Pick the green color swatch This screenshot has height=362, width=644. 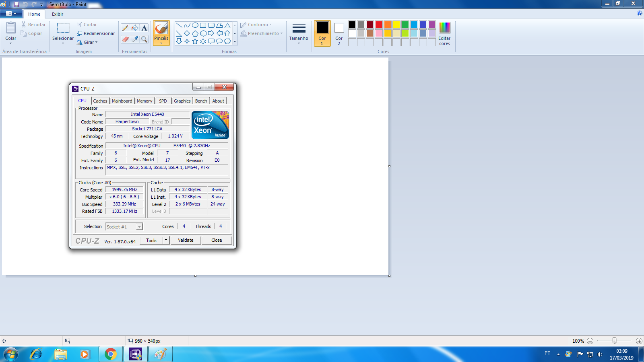[405, 25]
